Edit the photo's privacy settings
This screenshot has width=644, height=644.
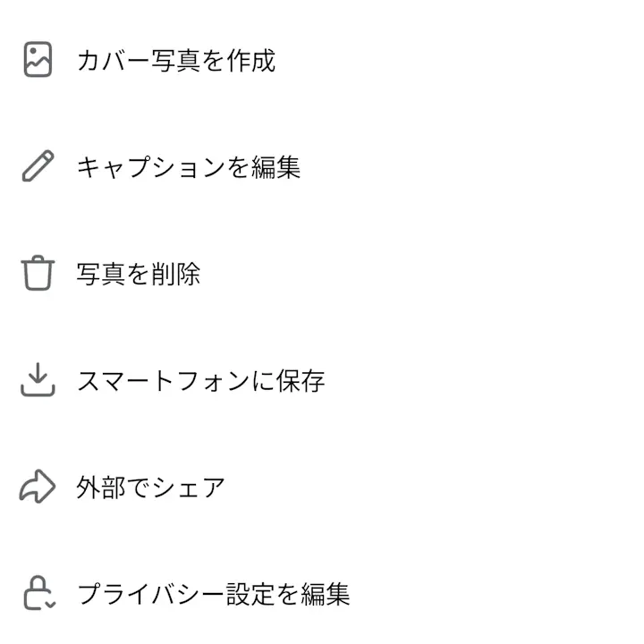click(213, 594)
